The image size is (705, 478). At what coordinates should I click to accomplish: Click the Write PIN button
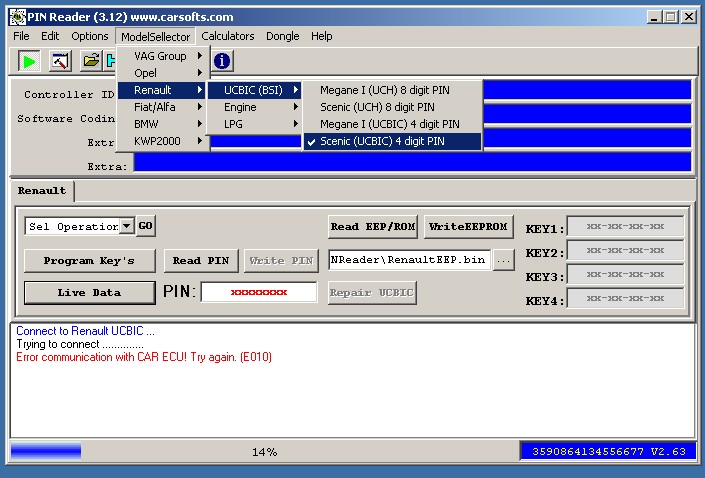coord(281,261)
